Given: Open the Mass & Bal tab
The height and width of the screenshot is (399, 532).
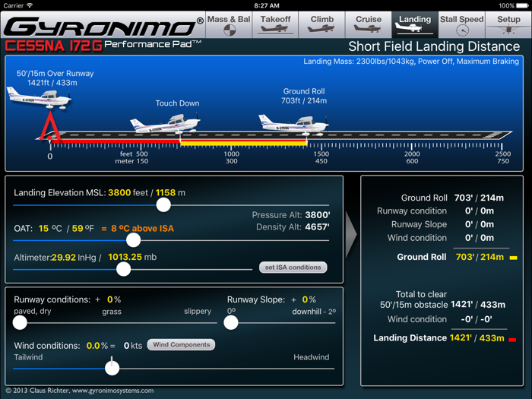Looking at the screenshot, I should tap(229, 24).
